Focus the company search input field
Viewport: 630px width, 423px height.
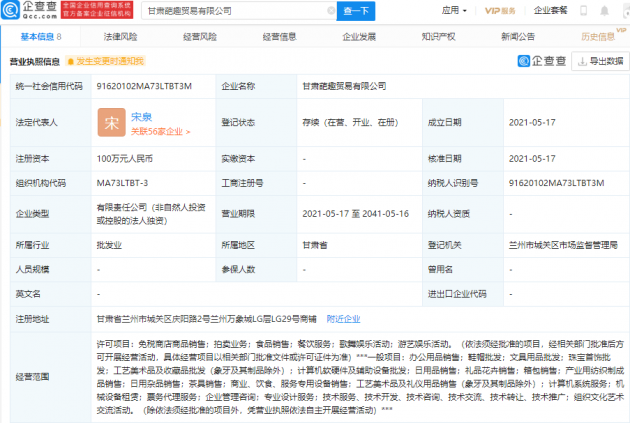coord(237,11)
